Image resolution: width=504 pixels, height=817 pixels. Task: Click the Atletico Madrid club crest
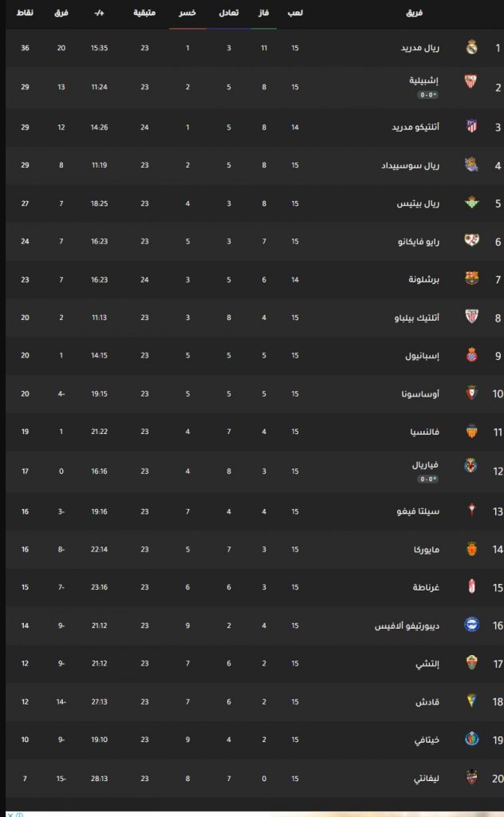coord(472,126)
